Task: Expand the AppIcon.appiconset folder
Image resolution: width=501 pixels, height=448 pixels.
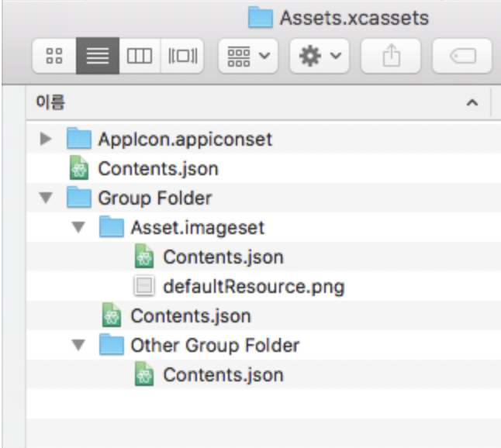Action: pos(46,139)
